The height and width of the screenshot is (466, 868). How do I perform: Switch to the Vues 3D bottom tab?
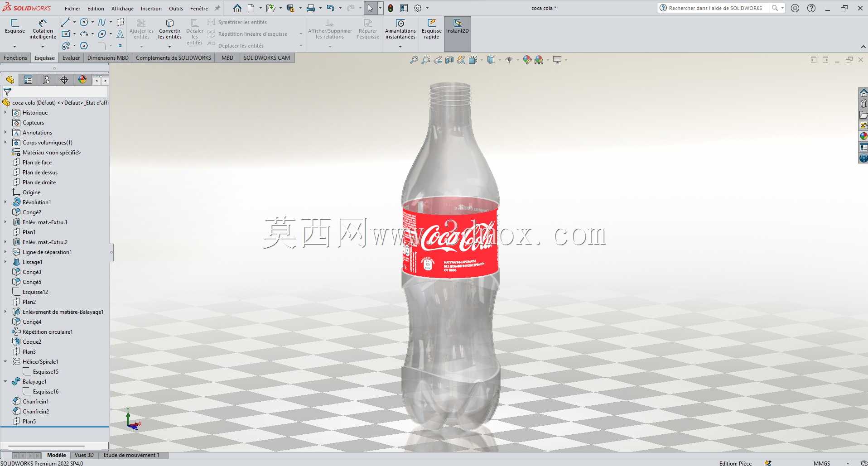pyautogui.click(x=84, y=455)
